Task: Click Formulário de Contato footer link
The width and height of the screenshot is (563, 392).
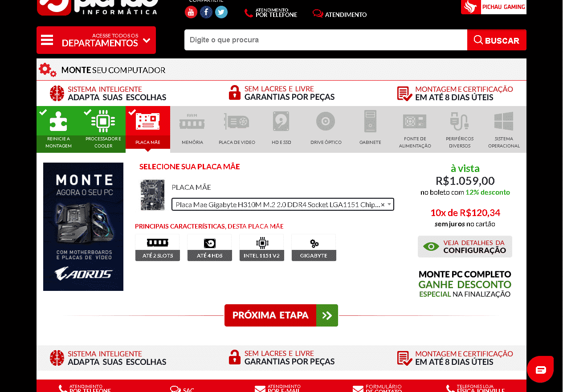Action: (377, 388)
